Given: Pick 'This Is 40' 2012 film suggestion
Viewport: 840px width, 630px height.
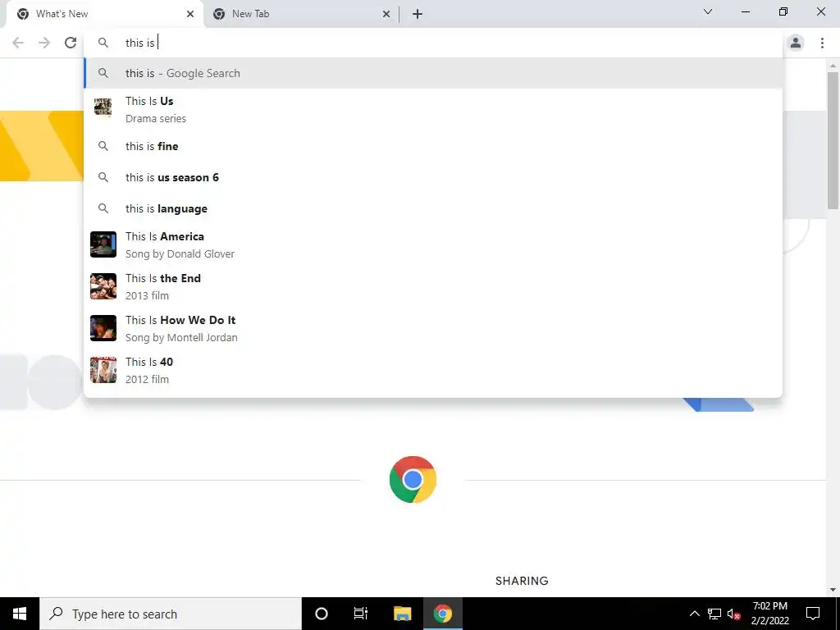Looking at the screenshot, I should (x=433, y=370).
